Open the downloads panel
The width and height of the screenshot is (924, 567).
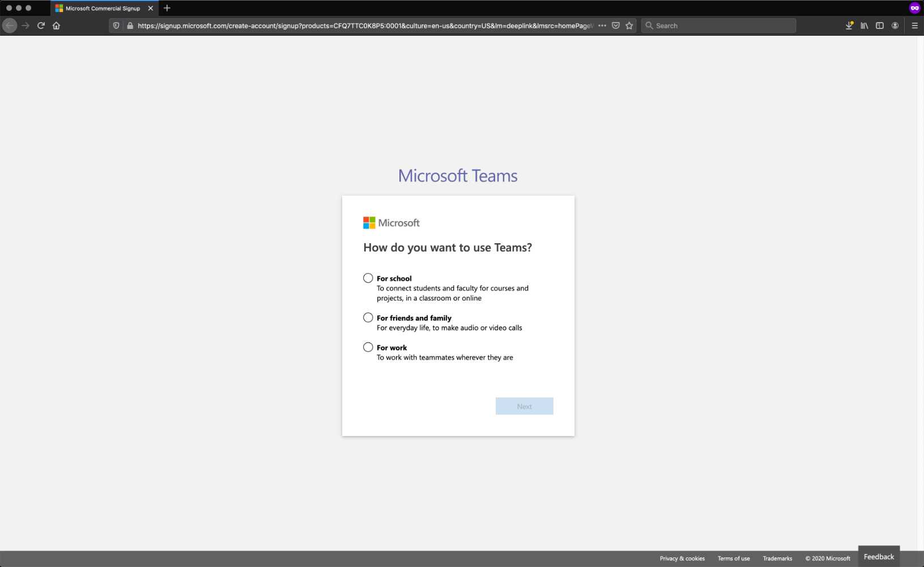[849, 26]
